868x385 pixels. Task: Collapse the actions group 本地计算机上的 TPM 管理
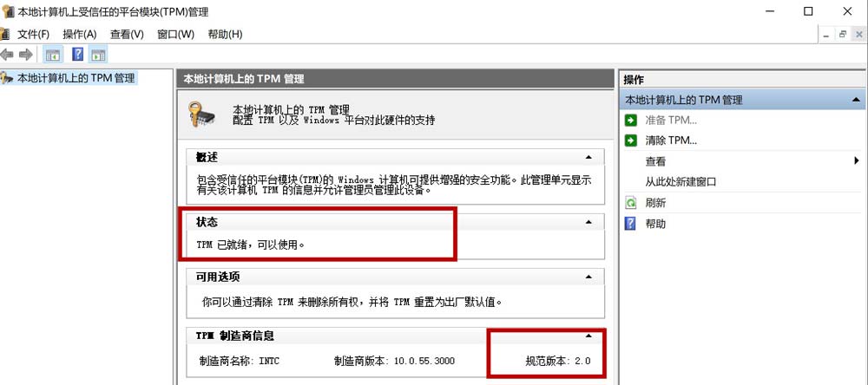(856, 100)
